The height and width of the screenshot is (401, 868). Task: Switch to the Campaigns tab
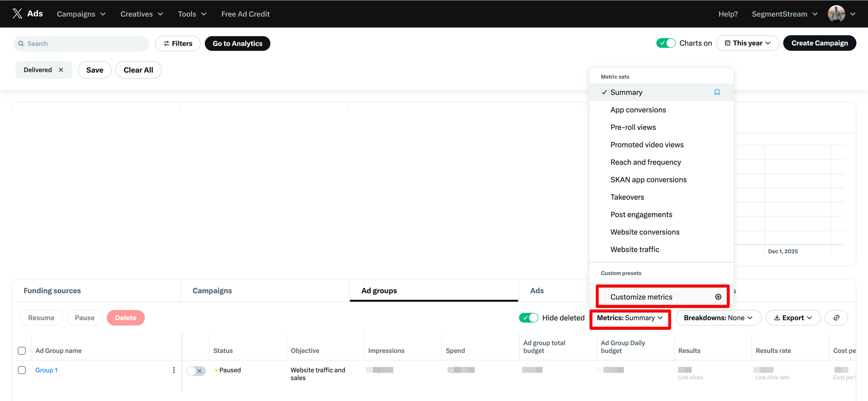(212, 291)
